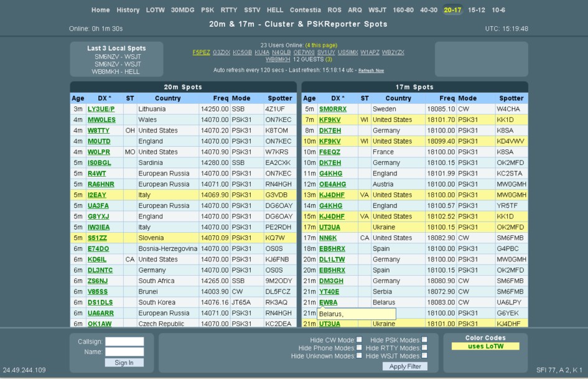Check the Hide RTTY Modes box
Viewport: 588px width, 379px height.
[x=424, y=348]
